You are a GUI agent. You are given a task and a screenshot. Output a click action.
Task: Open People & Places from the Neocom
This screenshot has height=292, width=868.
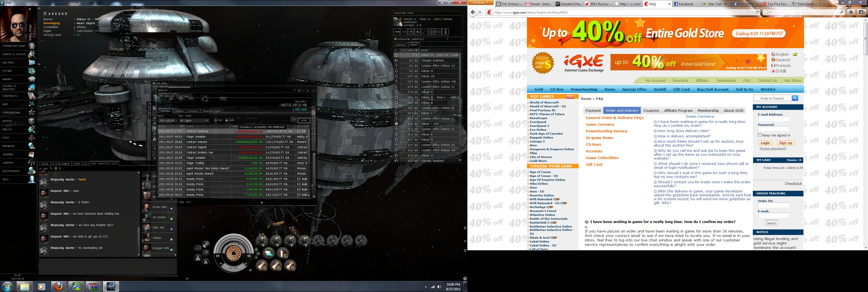18,54
